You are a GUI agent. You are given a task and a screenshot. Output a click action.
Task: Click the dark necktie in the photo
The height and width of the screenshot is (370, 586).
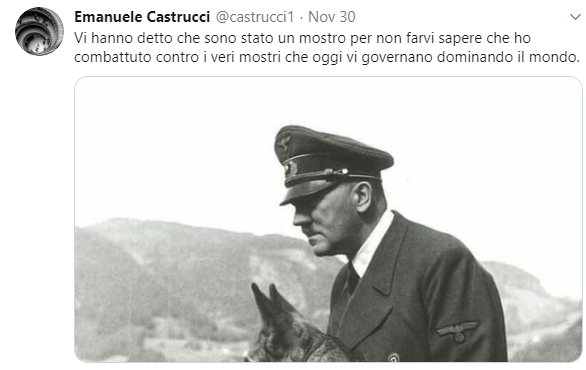tap(351, 278)
